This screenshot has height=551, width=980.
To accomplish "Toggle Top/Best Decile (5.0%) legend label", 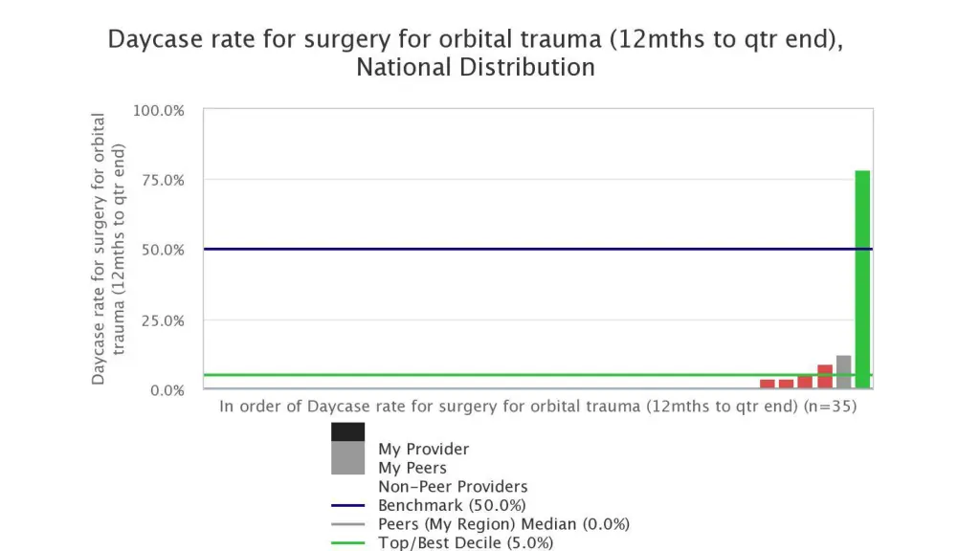I will pyautogui.click(x=466, y=543).
